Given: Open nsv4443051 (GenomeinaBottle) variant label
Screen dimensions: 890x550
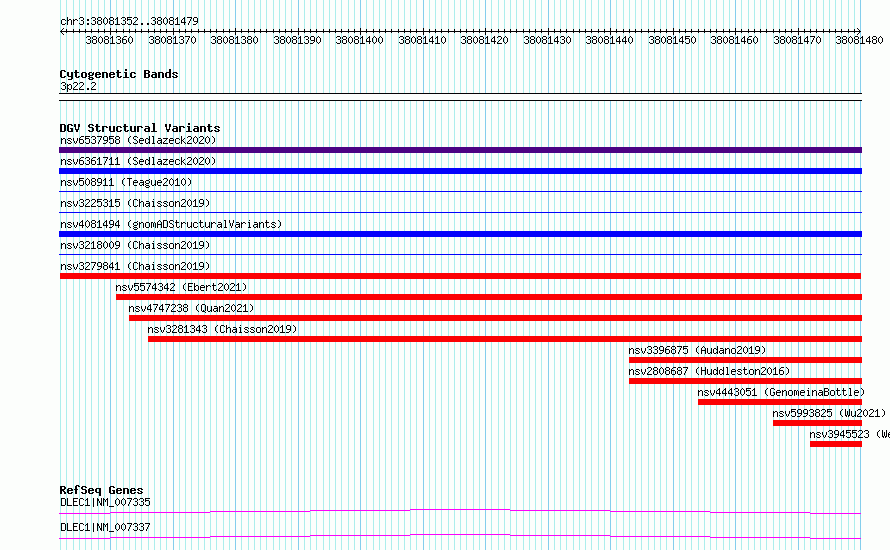Looking at the screenshot, I should coord(781,392).
